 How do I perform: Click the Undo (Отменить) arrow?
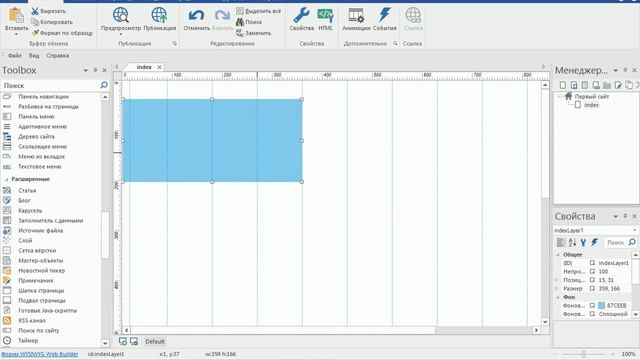click(x=196, y=16)
